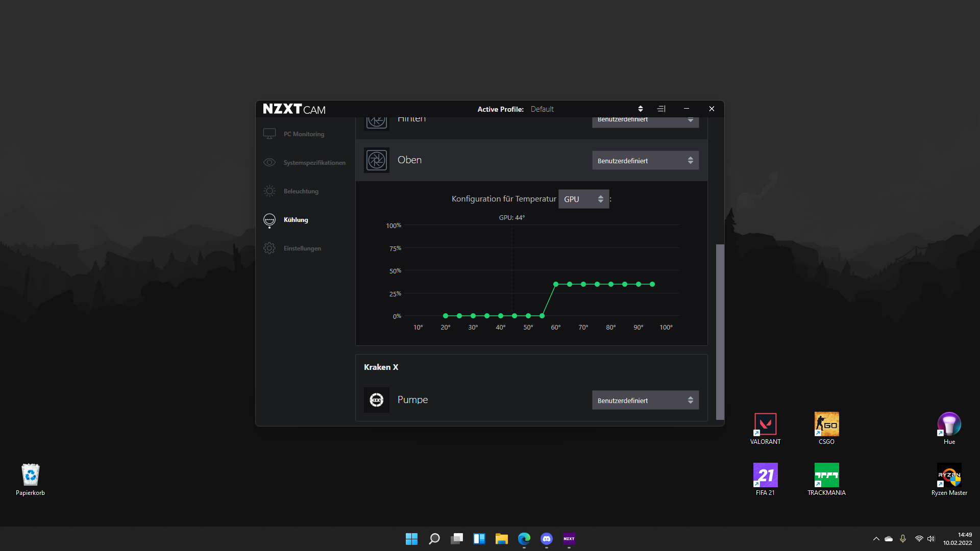Click the cooling panel vertical scrollbar
The image size is (980, 551).
tap(720, 332)
